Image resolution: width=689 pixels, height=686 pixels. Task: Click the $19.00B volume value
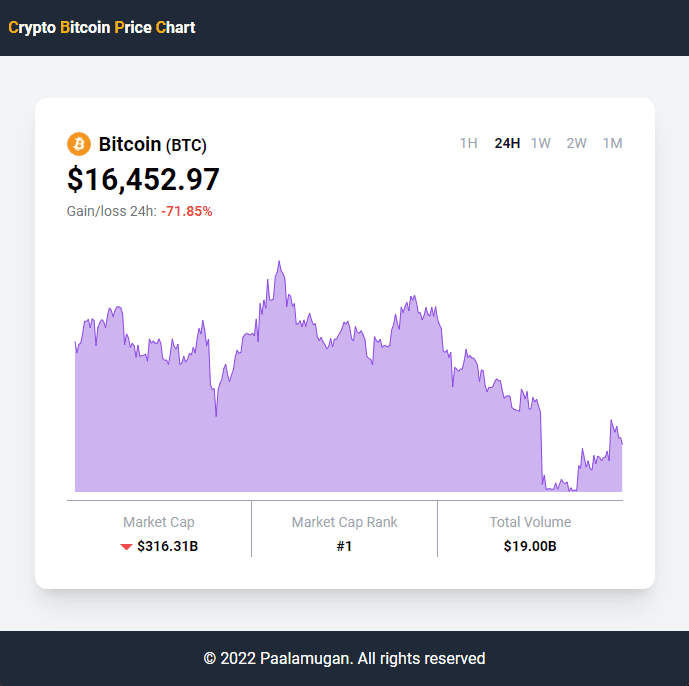click(530, 546)
